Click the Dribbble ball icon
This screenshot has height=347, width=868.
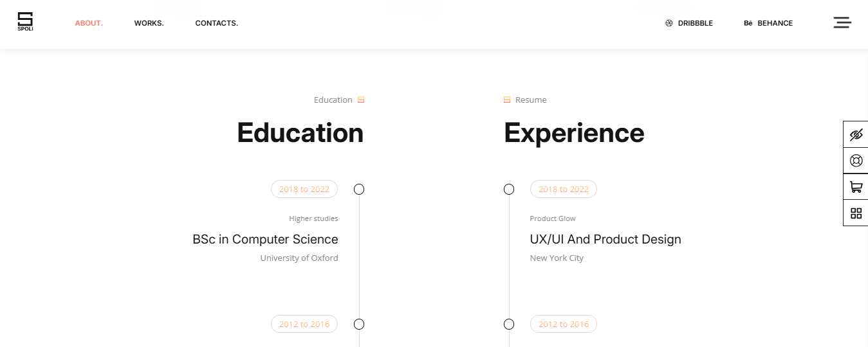pyautogui.click(x=669, y=23)
